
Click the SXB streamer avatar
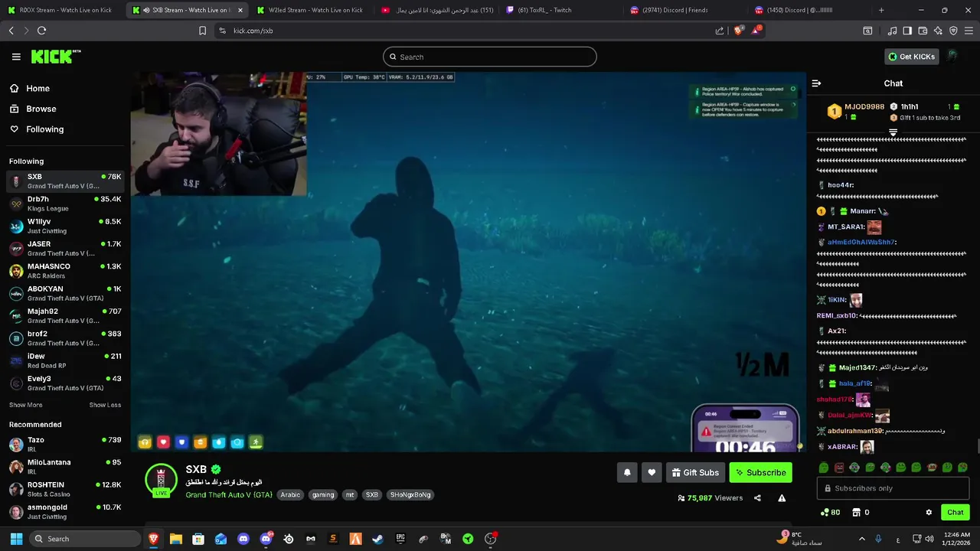coord(161,480)
